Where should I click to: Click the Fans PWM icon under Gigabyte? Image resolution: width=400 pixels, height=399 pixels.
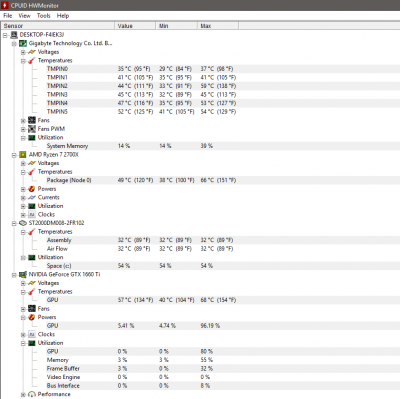point(32,129)
